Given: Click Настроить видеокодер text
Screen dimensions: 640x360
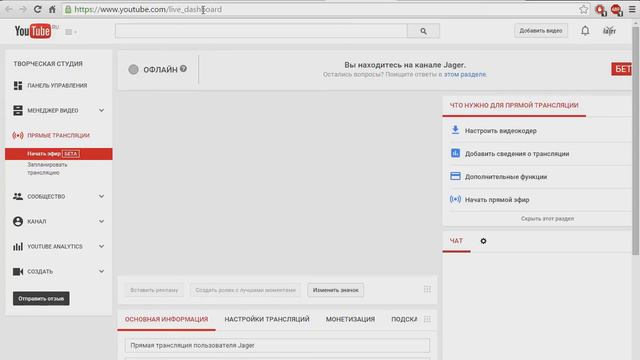Looking at the screenshot, I should (x=501, y=131).
